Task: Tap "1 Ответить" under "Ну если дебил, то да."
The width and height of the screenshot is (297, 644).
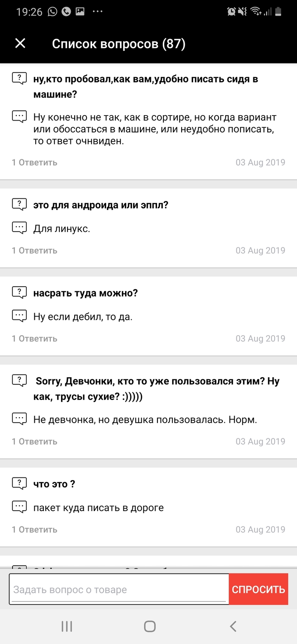Action: coord(34,339)
